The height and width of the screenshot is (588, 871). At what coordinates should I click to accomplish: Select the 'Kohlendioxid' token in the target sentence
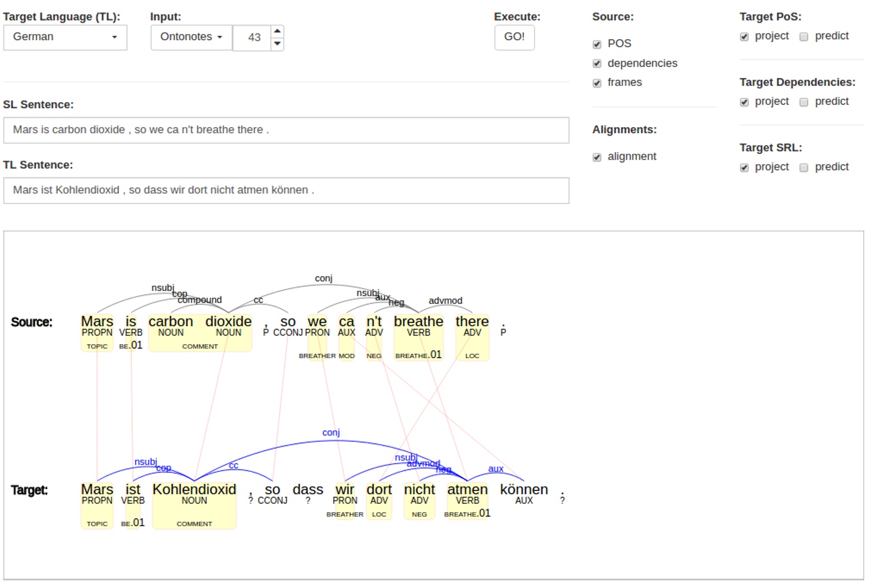coord(194,490)
